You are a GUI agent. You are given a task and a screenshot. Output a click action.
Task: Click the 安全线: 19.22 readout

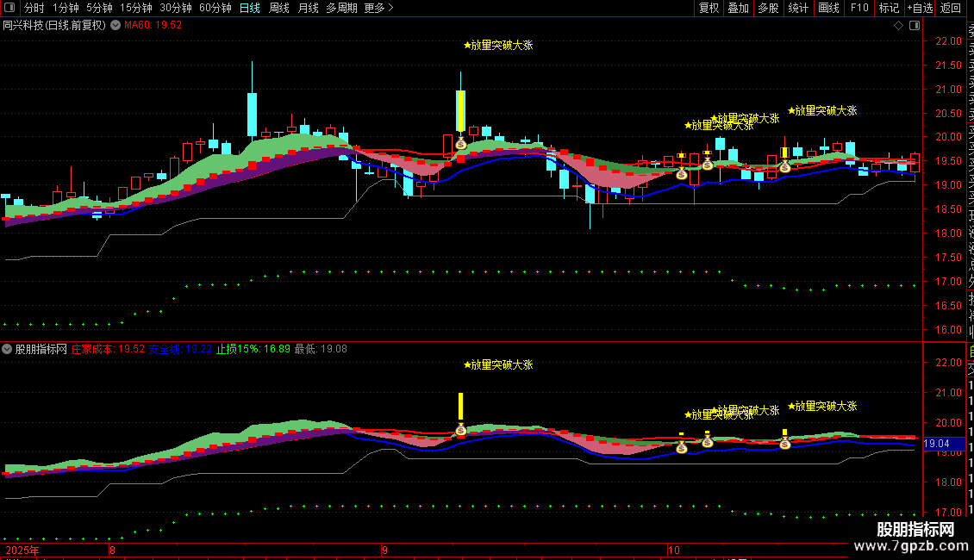[x=180, y=349]
